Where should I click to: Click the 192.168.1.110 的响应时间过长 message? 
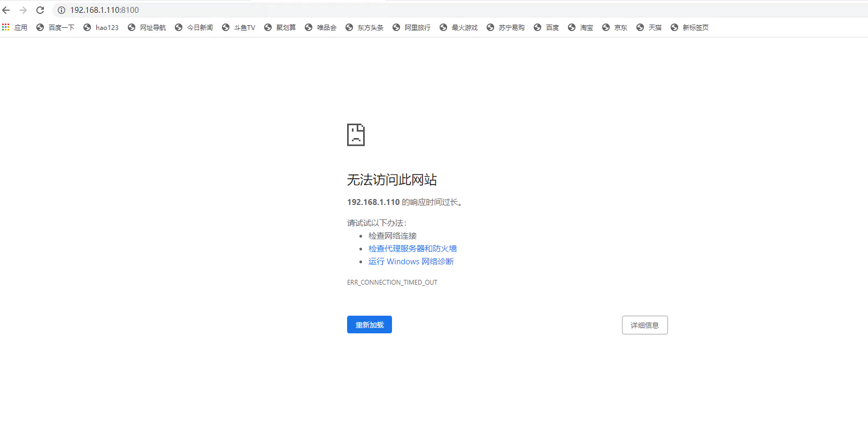[x=405, y=202]
